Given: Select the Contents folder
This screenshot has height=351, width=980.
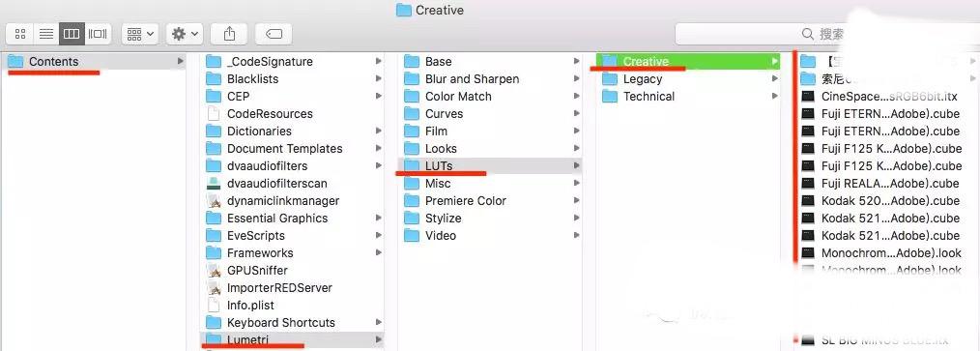Looking at the screenshot, I should [94, 61].
